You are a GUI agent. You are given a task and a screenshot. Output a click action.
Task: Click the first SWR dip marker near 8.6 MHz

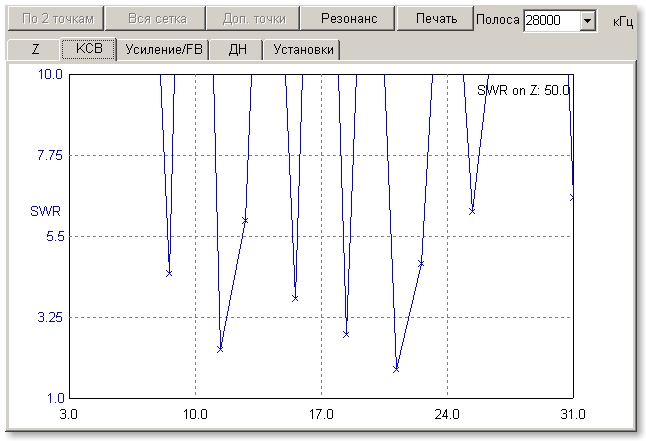(x=169, y=273)
